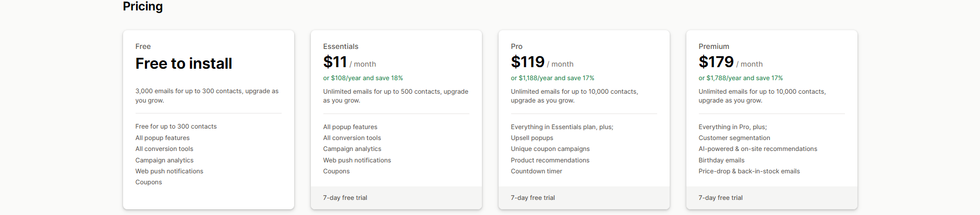Click the $1,188/year save 17% offer
Viewport: 980px width, 215px height.
tap(552, 78)
